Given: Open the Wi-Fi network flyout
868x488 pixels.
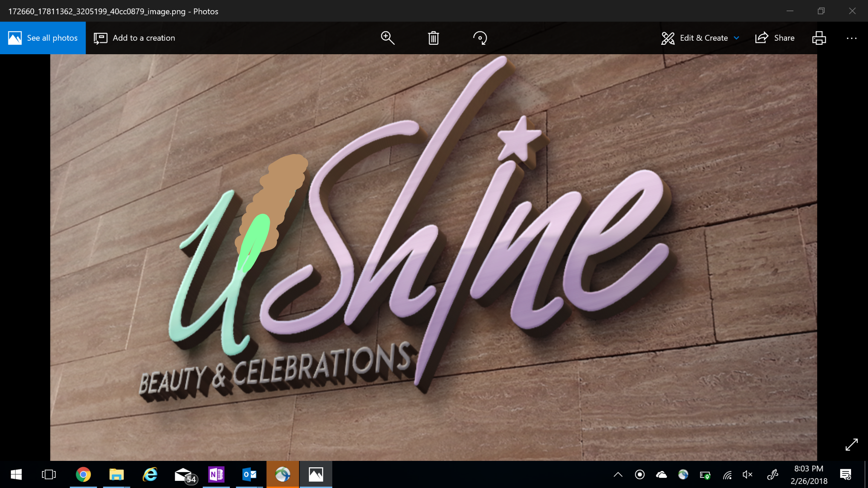Looking at the screenshot, I should 727,474.
